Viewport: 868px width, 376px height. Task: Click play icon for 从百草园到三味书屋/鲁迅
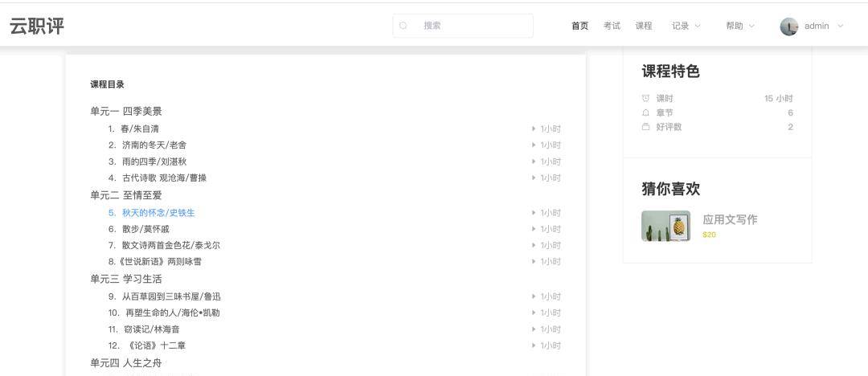[534, 296]
